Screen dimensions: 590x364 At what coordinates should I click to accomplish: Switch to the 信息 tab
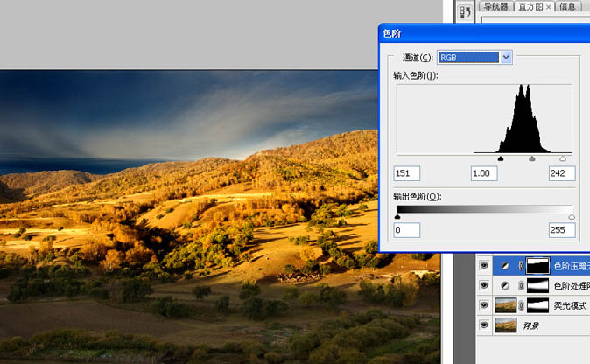[x=568, y=7]
